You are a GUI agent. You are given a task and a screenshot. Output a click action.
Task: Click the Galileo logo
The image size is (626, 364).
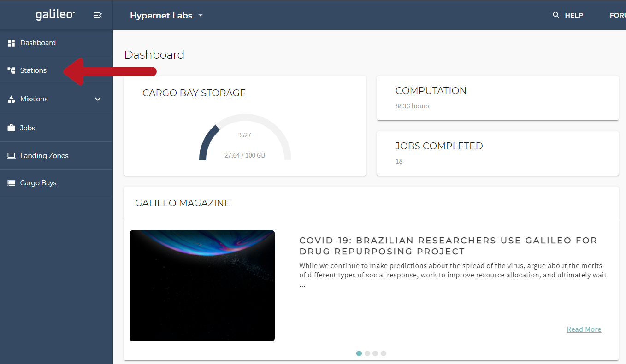55,14
